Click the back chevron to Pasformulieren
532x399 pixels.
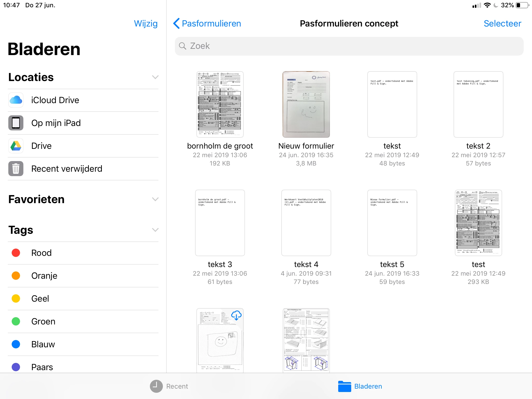pos(177,23)
